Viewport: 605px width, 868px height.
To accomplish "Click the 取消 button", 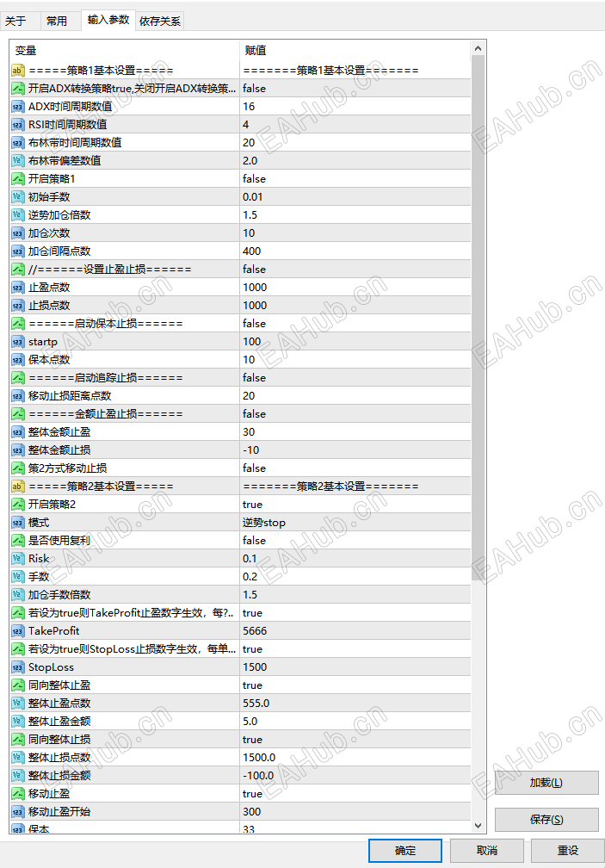I will coord(486,850).
